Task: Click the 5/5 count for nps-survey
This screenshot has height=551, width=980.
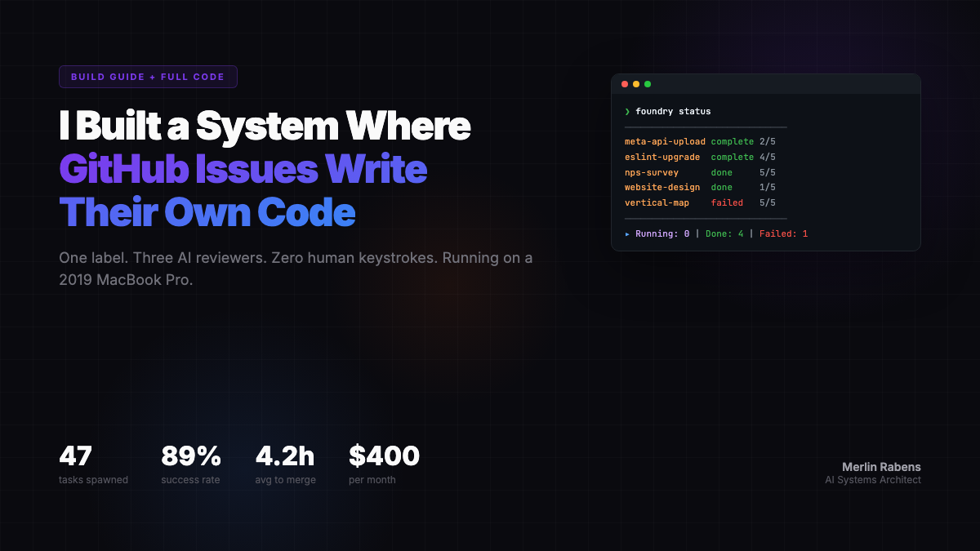Action: (768, 172)
